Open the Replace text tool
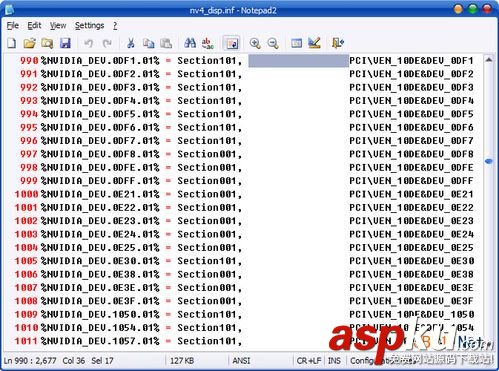499x371 pixels. pos(208,43)
